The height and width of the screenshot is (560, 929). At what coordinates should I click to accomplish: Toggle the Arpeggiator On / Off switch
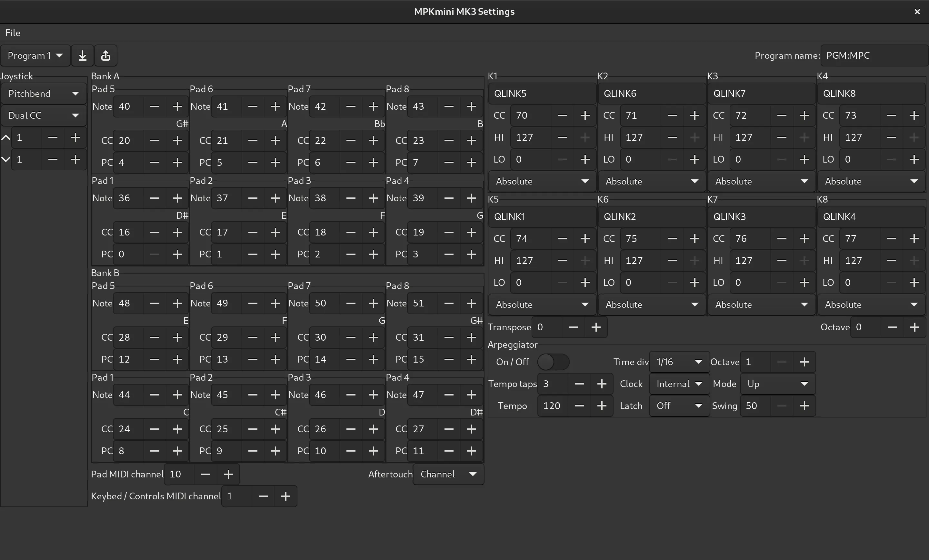click(x=553, y=362)
